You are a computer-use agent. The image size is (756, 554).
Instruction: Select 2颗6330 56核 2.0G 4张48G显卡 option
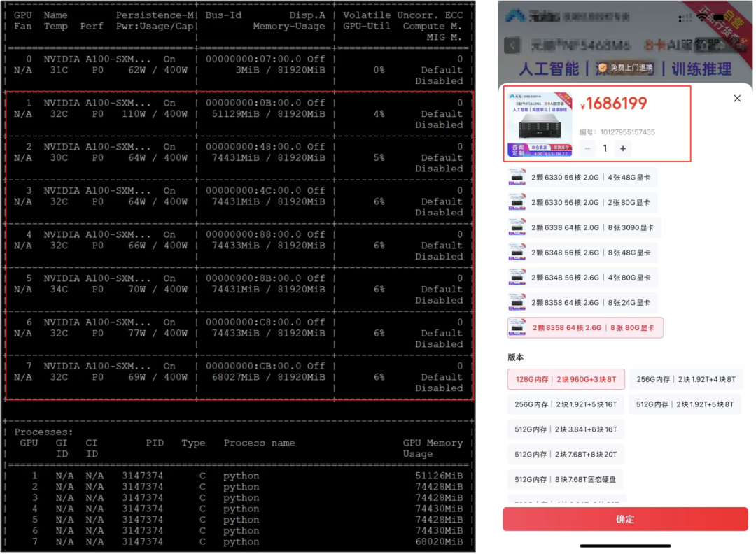582,177
